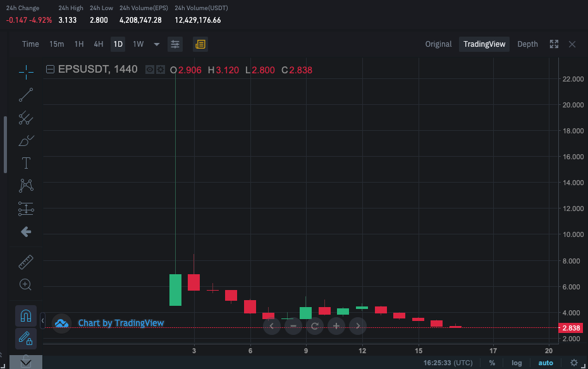Select the text annotation tool
The image size is (588, 369).
26,164
